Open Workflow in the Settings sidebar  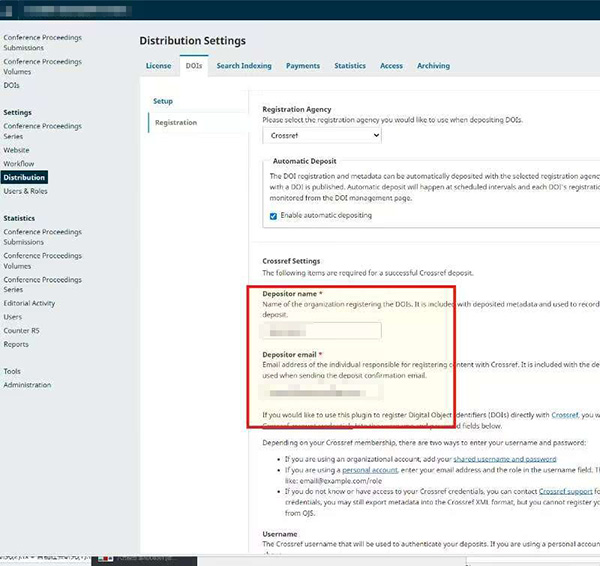tap(18, 164)
